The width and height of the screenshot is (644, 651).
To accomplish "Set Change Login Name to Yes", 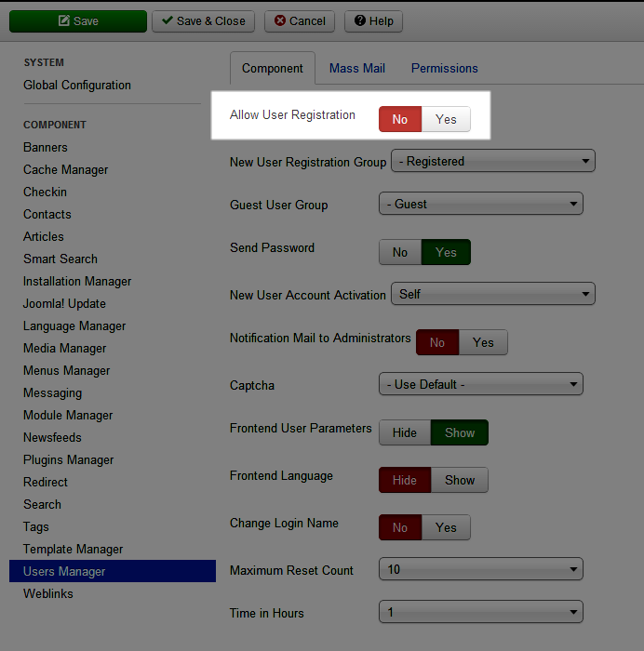I will coord(446,527).
